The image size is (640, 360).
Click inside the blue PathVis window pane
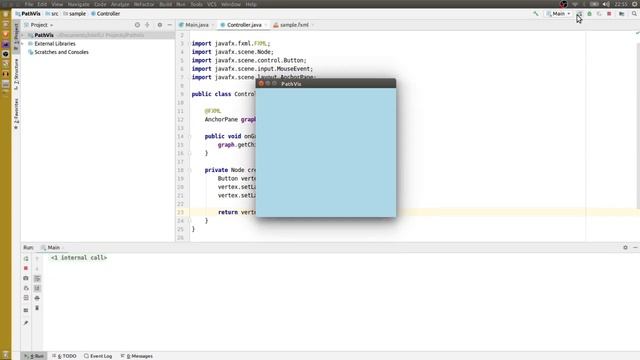(x=326, y=152)
